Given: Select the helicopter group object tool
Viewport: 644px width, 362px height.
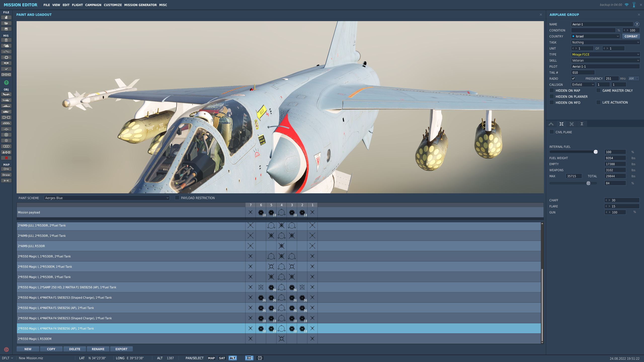Looking at the screenshot, I should click(6, 100).
